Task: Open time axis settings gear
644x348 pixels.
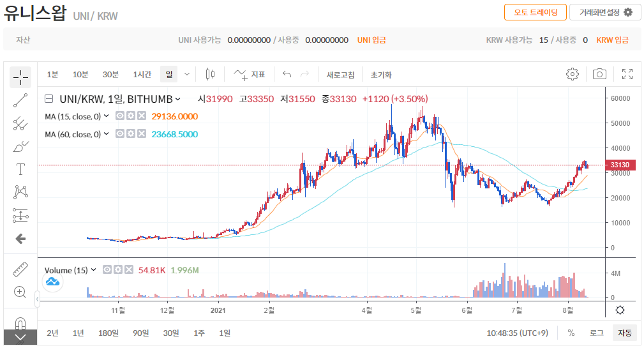Action: click(x=620, y=310)
